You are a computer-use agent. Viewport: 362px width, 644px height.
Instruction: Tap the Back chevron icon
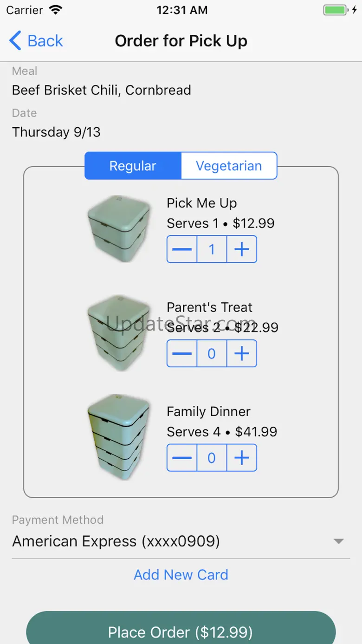(15, 41)
